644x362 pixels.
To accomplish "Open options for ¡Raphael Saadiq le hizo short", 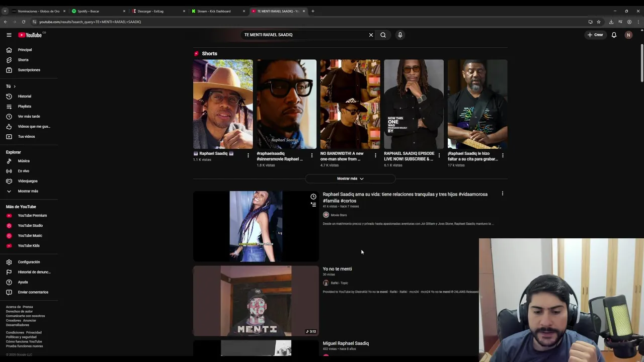I will (503, 155).
